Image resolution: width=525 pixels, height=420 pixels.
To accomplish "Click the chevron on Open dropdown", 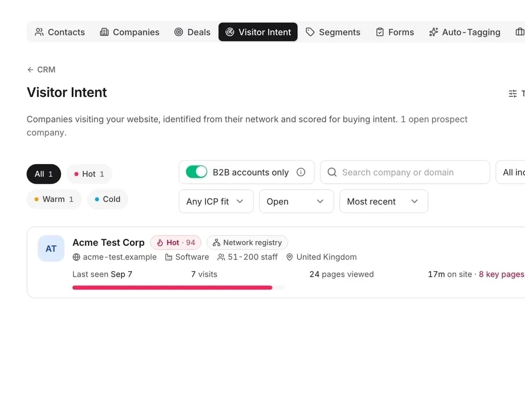I will click(x=320, y=201).
